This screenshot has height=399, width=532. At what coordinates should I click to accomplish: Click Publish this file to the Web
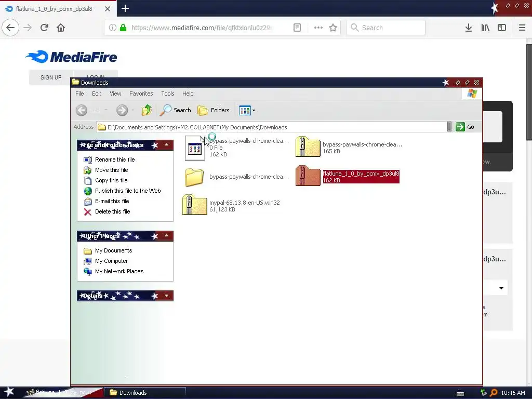(128, 191)
